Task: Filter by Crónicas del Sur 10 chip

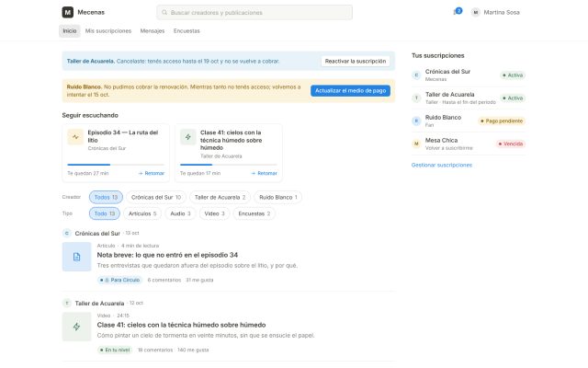Action: [x=156, y=197]
